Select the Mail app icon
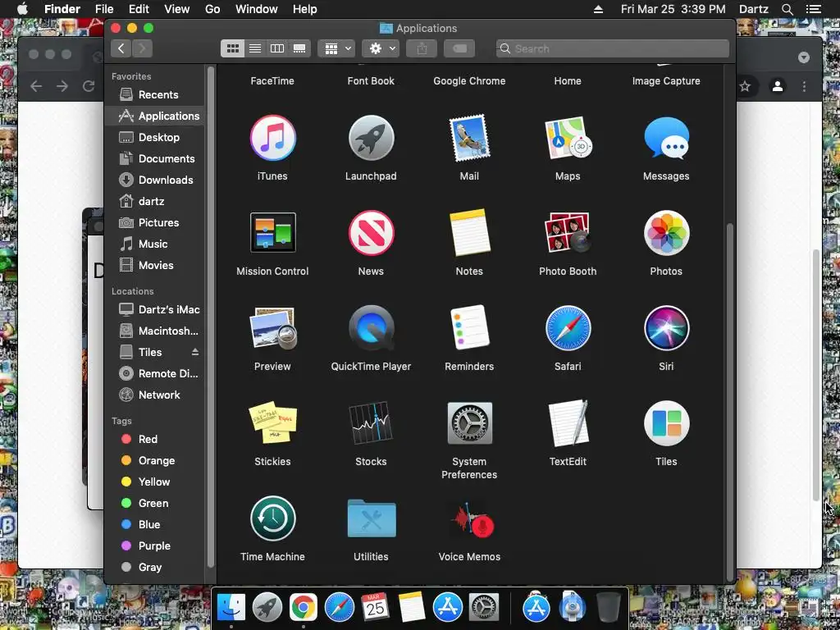Image resolution: width=840 pixels, height=630 pixels. [469, 138]
